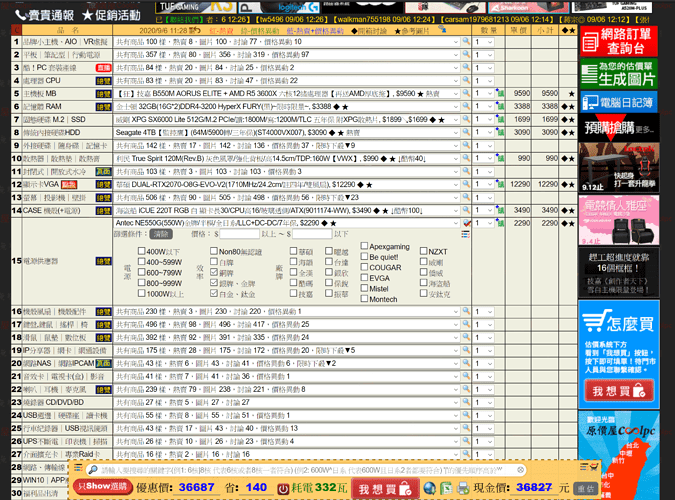The image size is (675, 500).
Task: Click the green note icon in motherboard row 5
Action: (500, 93)
